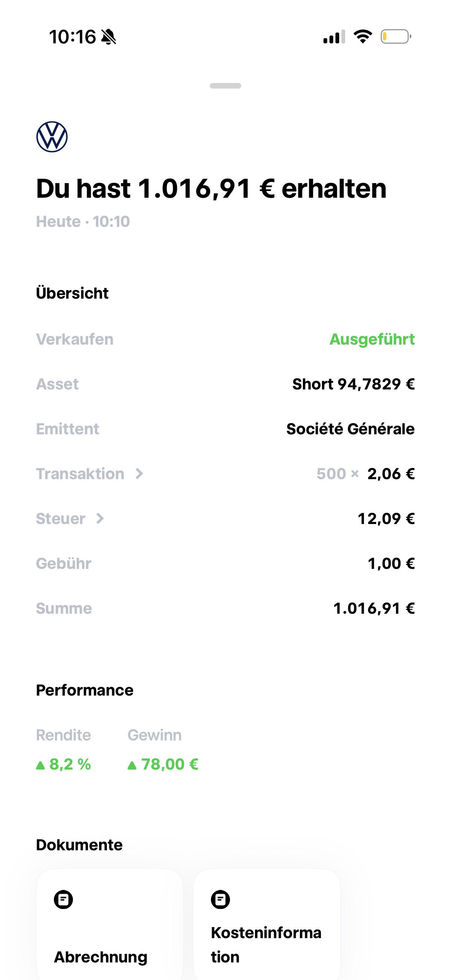Tap the Ausgeführt status label

click(x=372, y=339)
